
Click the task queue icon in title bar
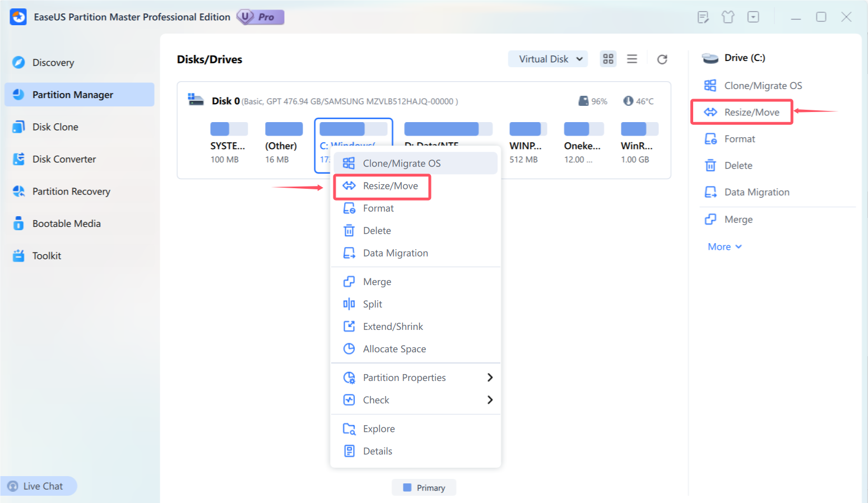703,17
